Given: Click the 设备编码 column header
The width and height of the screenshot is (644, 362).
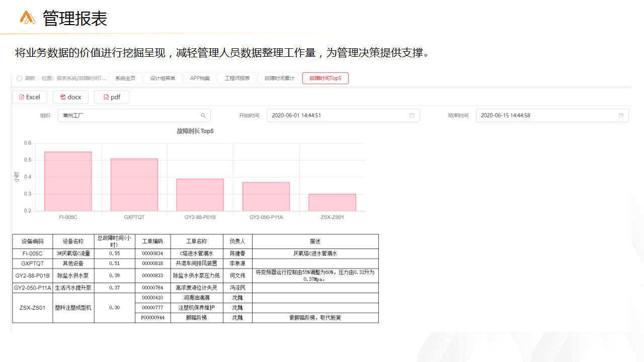Looking at the screenshot, I should click(x=32, y=241).
